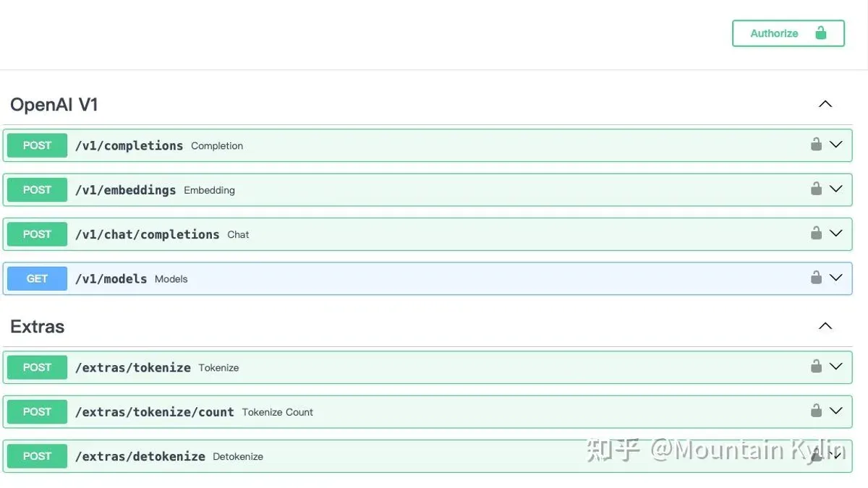The width and height of the screenshot is (868, 488).
Task: Open the OpenAI V1 section heading
Action: click(x=54, y=105)
